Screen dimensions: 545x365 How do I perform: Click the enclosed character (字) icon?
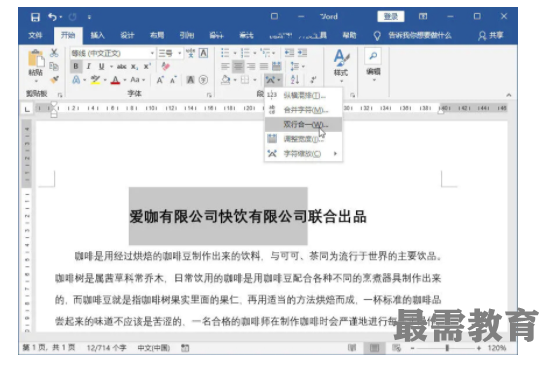pyautogui.click(x=204, y=80)
